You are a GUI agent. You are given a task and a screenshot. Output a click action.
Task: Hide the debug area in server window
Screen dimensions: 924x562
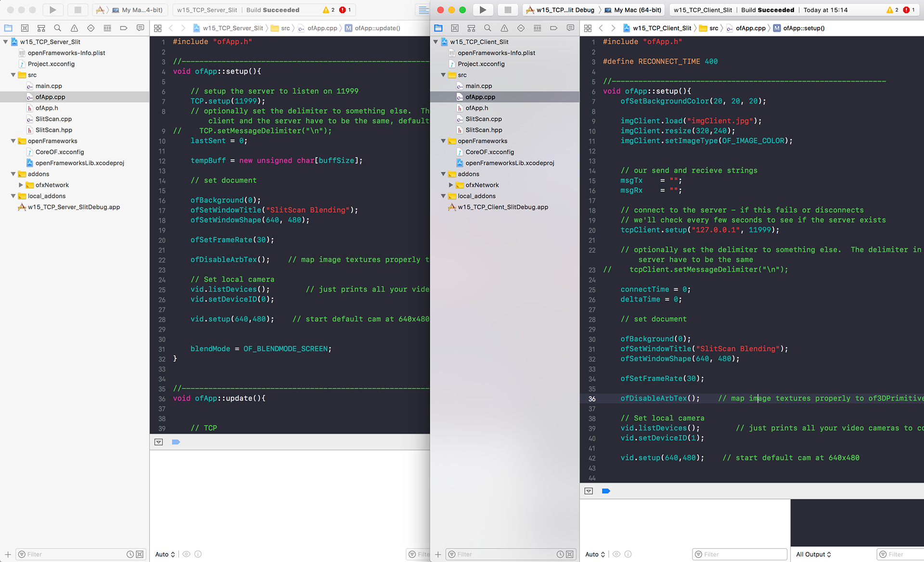pos(159,442)
